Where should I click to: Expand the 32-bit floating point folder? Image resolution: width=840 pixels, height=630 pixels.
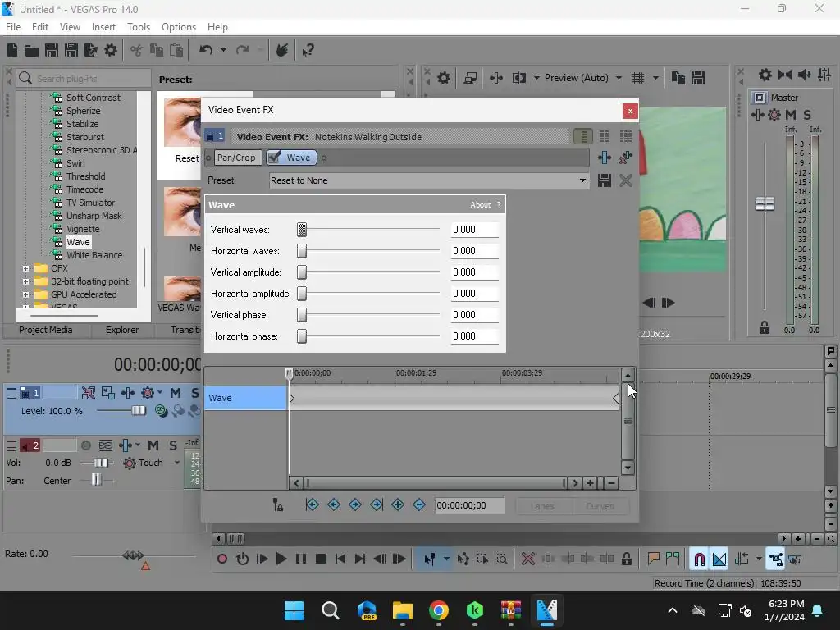pos(25,282)
